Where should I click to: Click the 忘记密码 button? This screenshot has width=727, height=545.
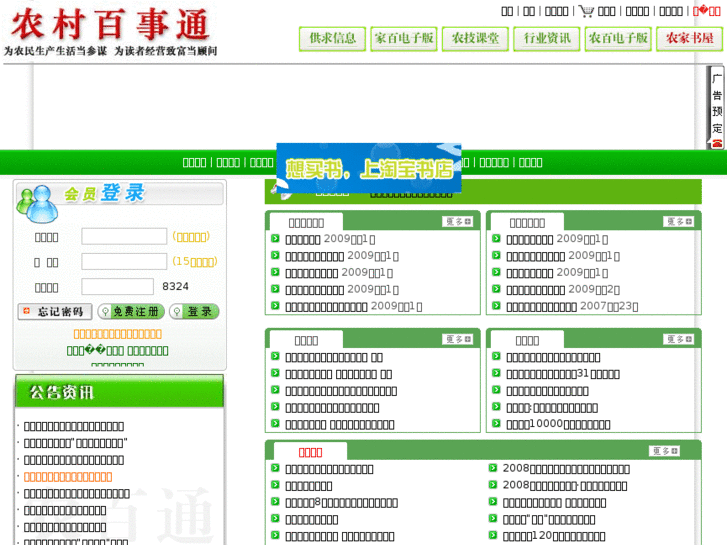[x=55, y=312]
